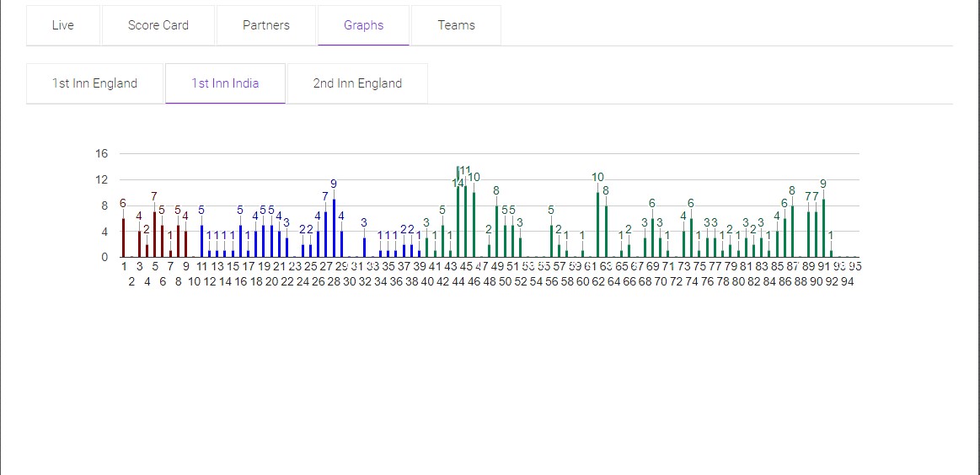The image size is (980, 475).
Task: Select the 1st Inn India tab
Action: 225,83
